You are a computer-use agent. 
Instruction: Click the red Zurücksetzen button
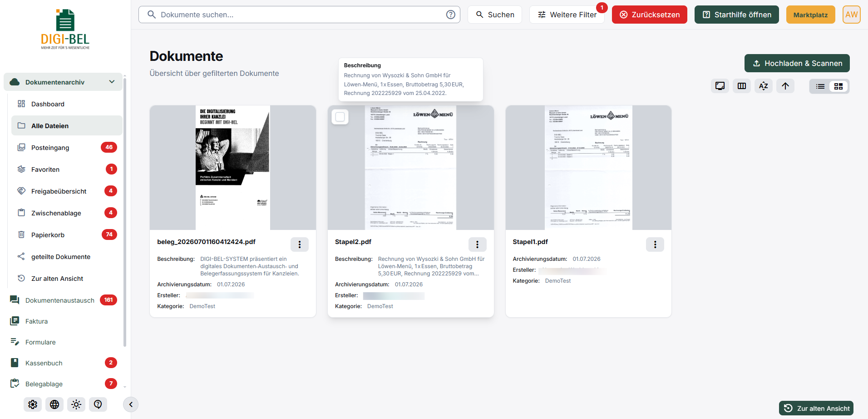pos(650,15)
